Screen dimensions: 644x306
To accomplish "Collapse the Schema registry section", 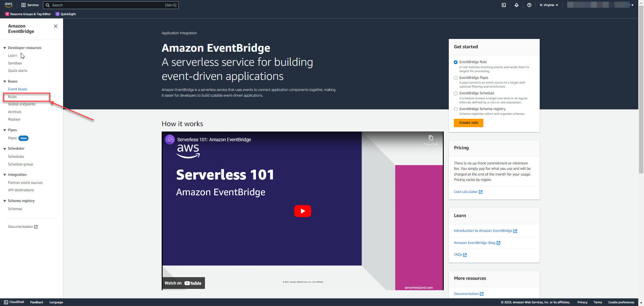I will 5,201.
